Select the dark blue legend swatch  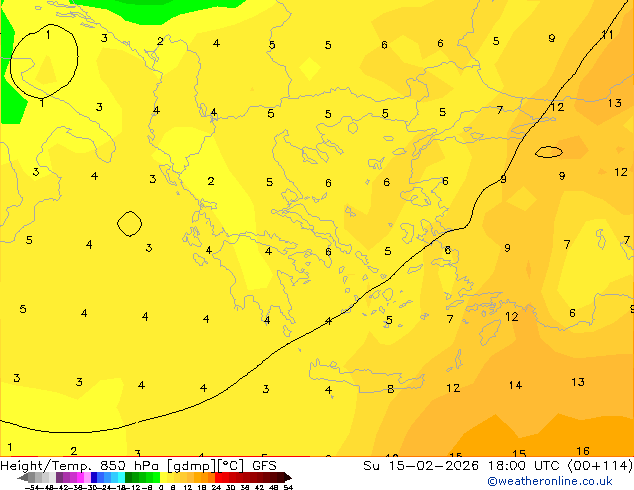[x=94, y=477]
